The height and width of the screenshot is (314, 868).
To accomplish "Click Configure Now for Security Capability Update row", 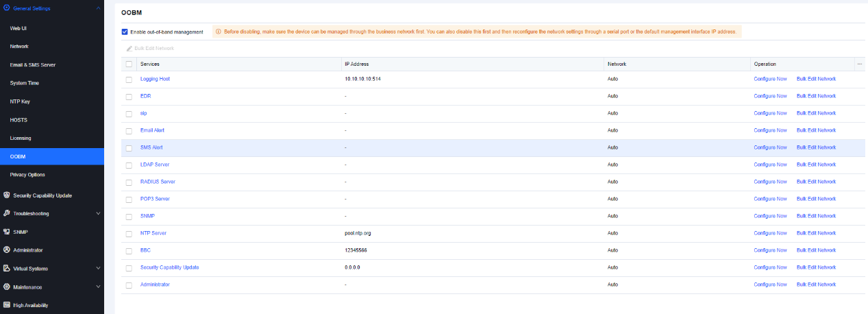I will click(x=770, y=267).
